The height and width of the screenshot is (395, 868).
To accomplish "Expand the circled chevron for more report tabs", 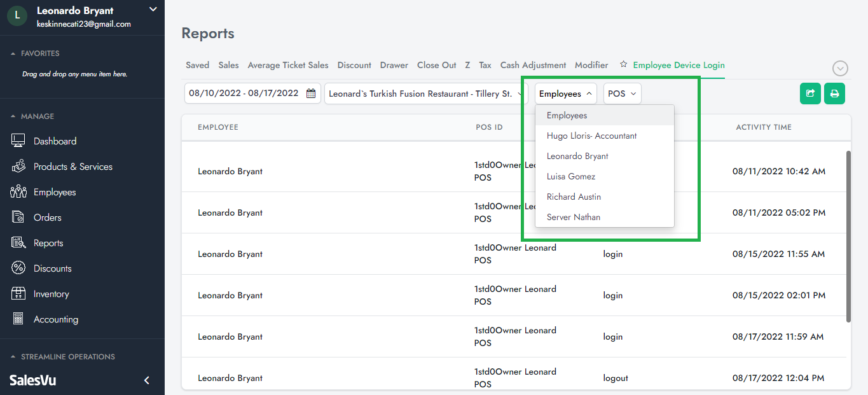I will [x=841, y=69].
